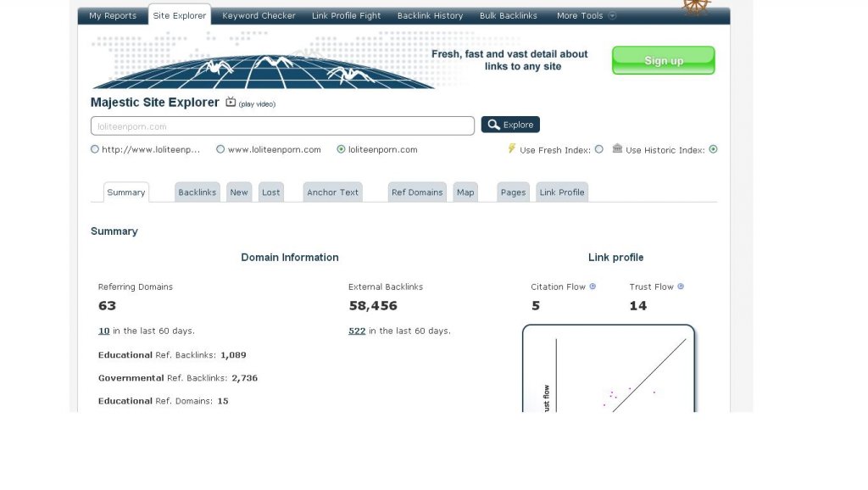Open the Pages sub-tab
This screenshot has width=868, height=490.
(513, 192)
